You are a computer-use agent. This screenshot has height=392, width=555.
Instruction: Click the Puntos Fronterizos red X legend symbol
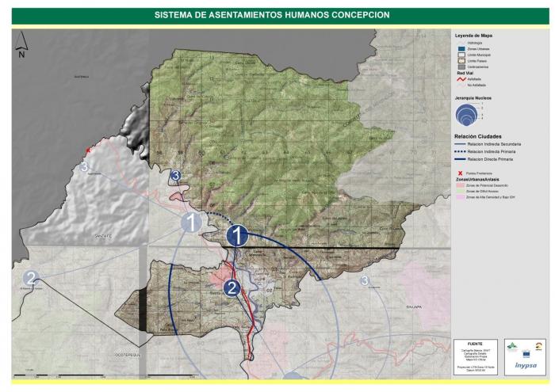(459, 173)
